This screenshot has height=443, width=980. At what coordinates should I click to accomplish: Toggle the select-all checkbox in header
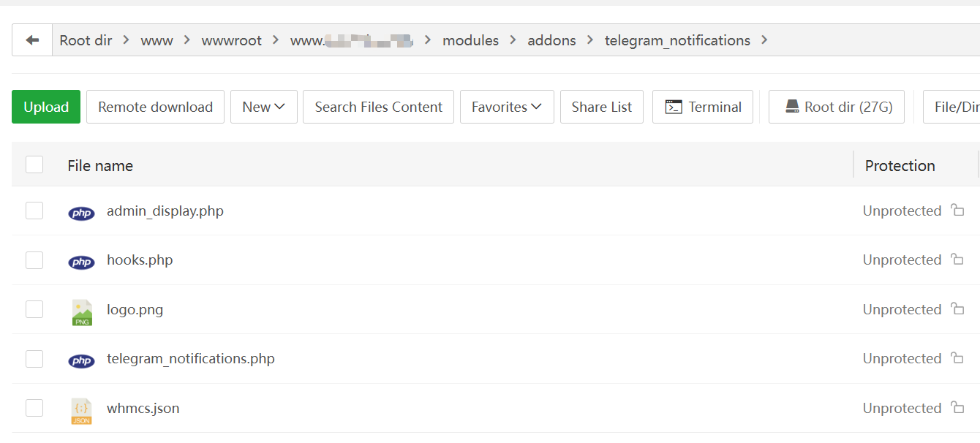34,165
